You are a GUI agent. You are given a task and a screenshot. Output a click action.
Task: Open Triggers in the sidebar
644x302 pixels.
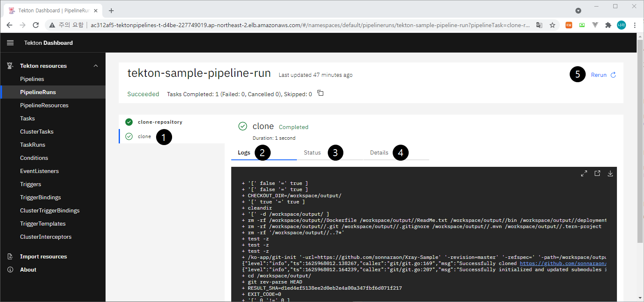[x=53, y=184]
